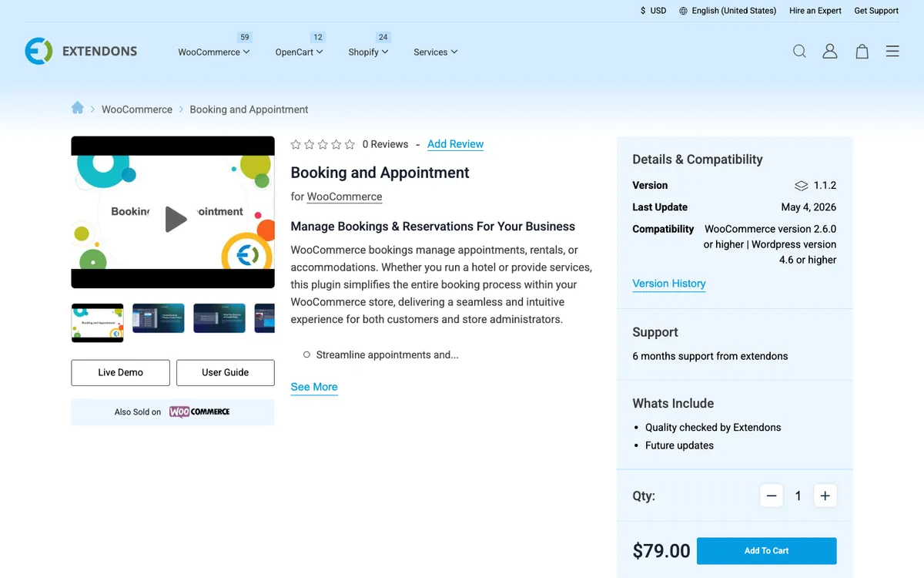Open the English (United States) language selector
924x578 pixels.
point(726,11)
